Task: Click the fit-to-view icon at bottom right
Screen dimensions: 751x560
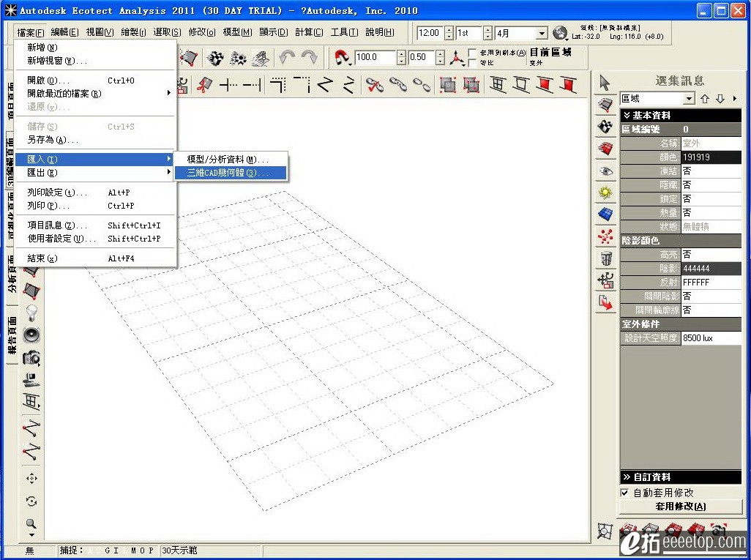Action: tap(605, 531)
